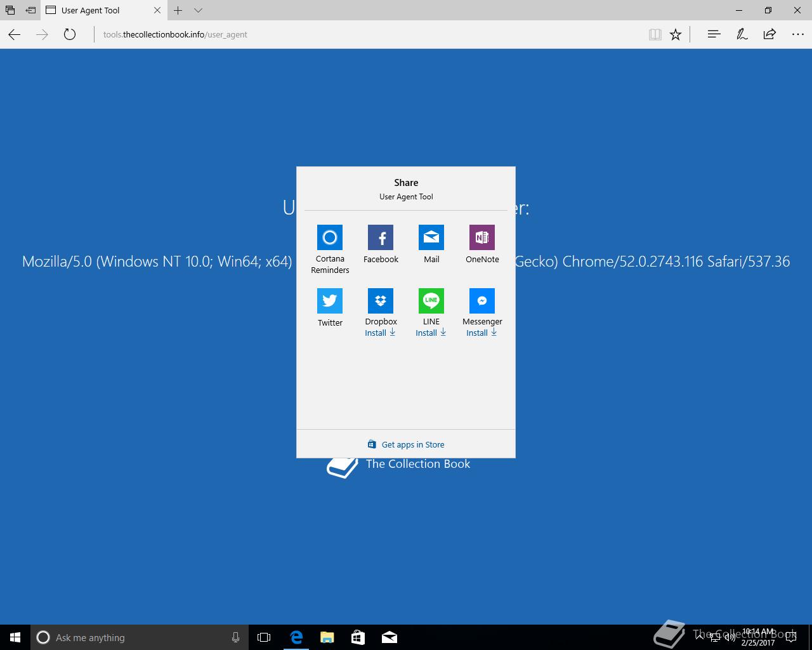
Task: Click The Collection Book logo on page
Action: pos(398,467)
